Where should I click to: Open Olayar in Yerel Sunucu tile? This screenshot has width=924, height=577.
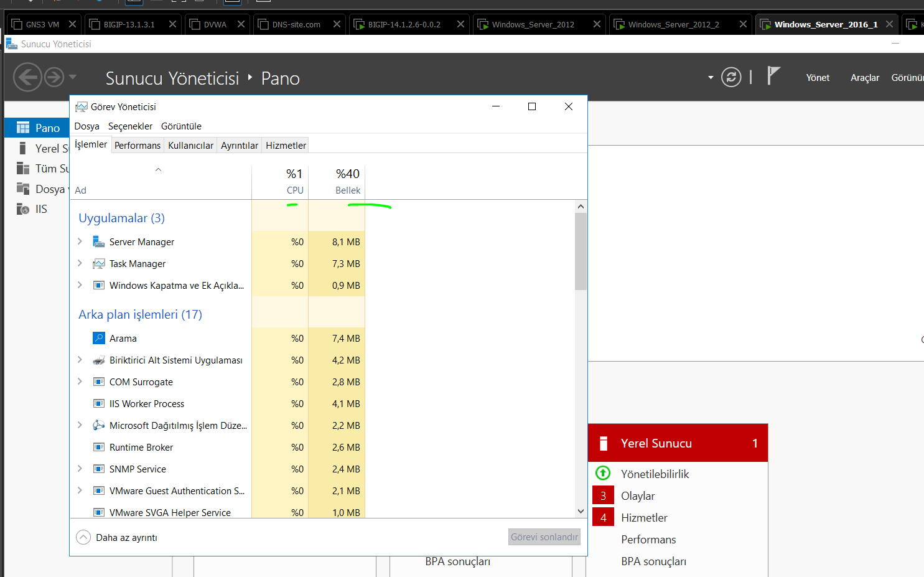[638, 496]
